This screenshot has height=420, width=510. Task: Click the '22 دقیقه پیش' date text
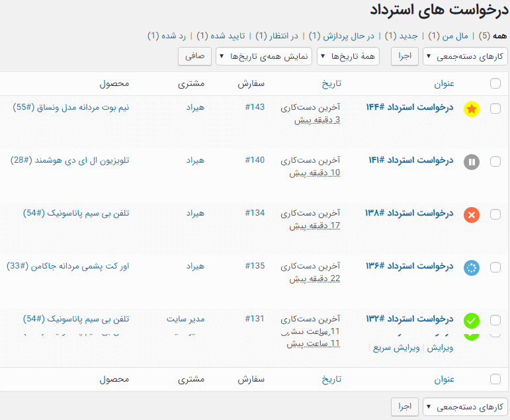point(315,279)
